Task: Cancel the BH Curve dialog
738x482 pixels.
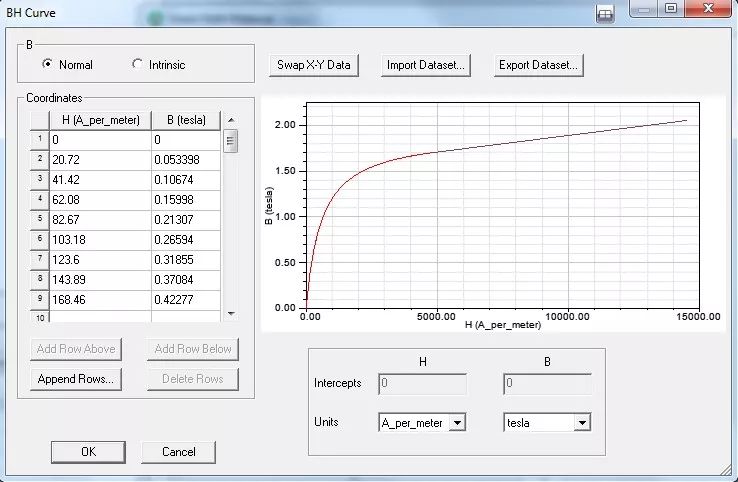Action: pos(178,452)
